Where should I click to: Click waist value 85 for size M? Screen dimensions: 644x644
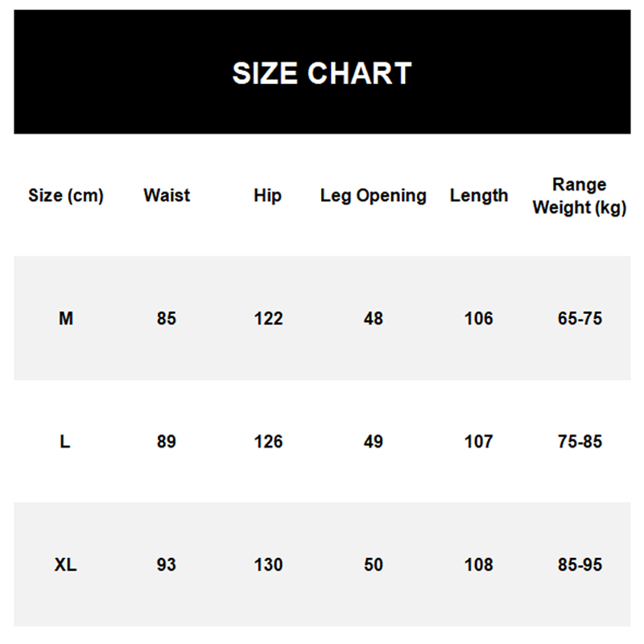click(x=167, y=319)
